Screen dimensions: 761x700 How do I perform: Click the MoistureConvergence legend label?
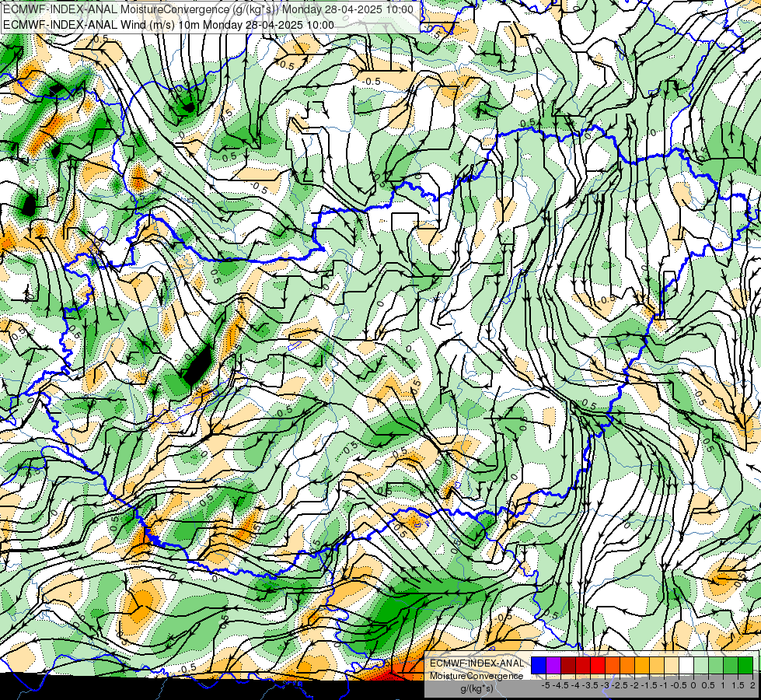pos(476,676)
